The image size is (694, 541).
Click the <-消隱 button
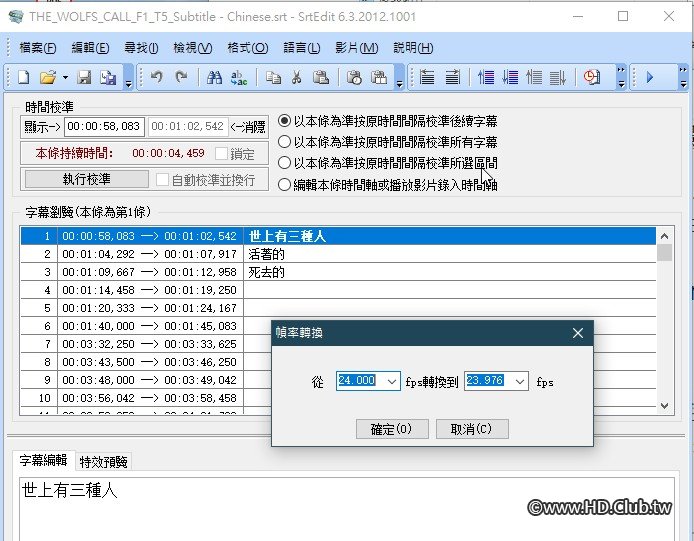(x=248, y=127)
